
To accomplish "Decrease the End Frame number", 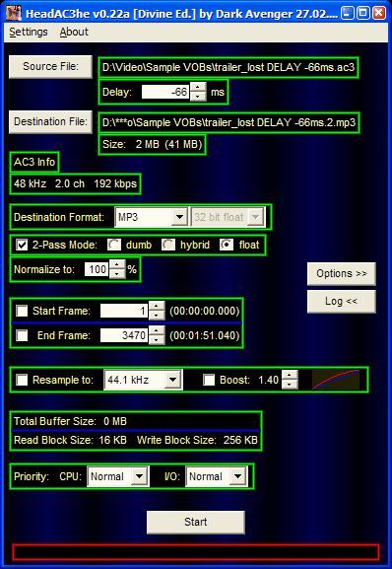I will coord(157,339).
